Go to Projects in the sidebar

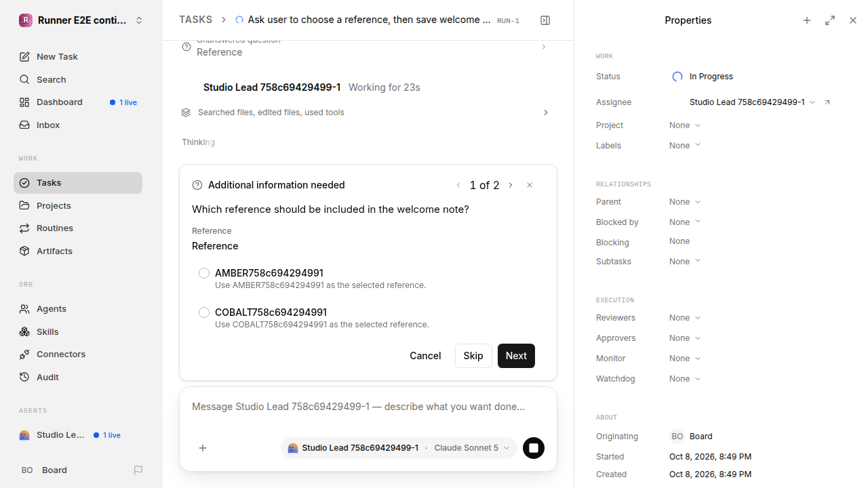(x=78, y=205)
